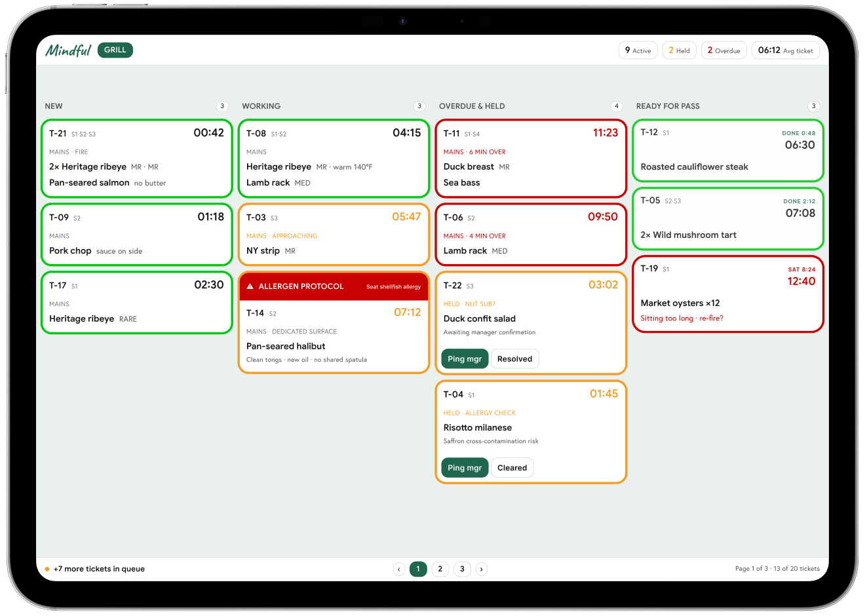Click 'Seat shellfish allergy' label
Image resolution: width=865 pixels, height=616 pixels.
point(393,286)
